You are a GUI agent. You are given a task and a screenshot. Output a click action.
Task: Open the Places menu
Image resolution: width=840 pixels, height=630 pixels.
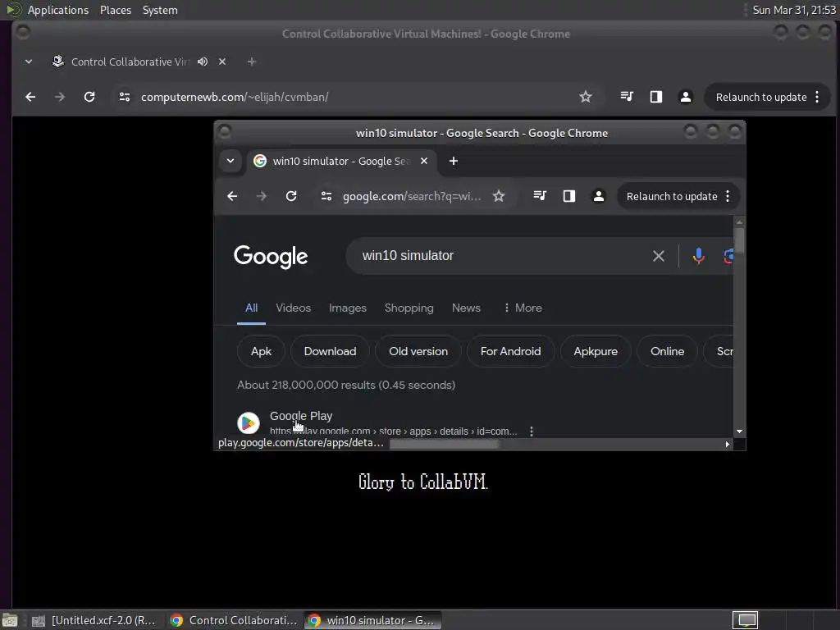point(116,10)
